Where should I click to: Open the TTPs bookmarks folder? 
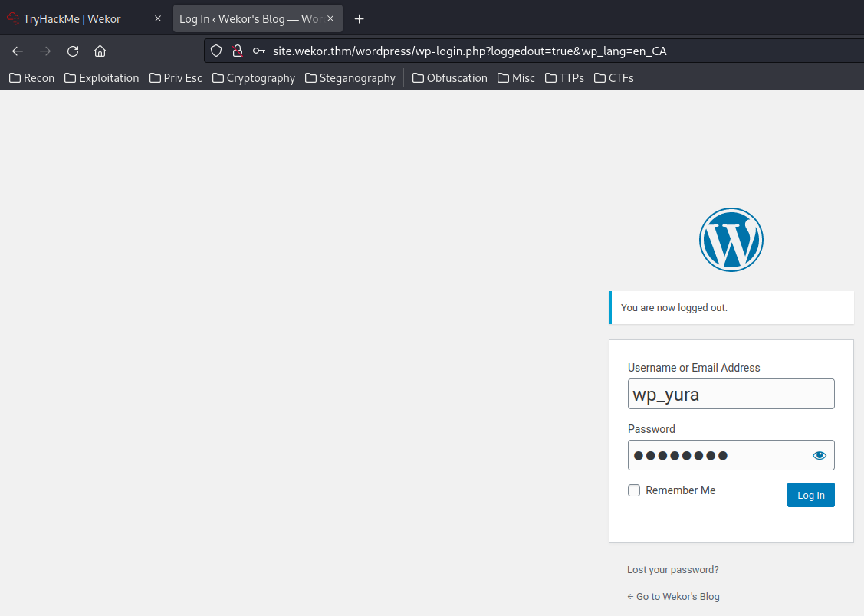click(565, 78)
